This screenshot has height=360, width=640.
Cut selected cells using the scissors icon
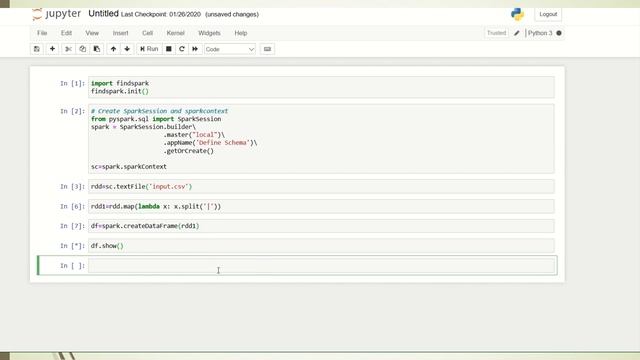[68, 49]
